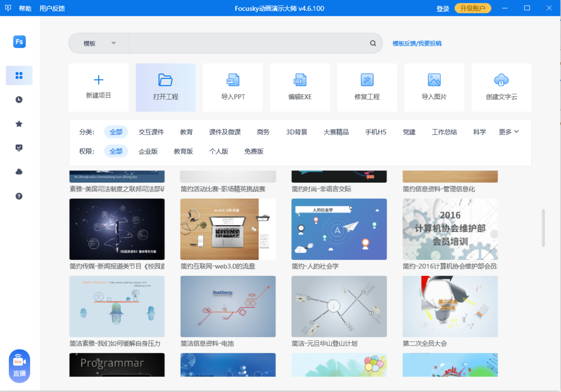Filter templates by 免费版

(x=254, y=151)
